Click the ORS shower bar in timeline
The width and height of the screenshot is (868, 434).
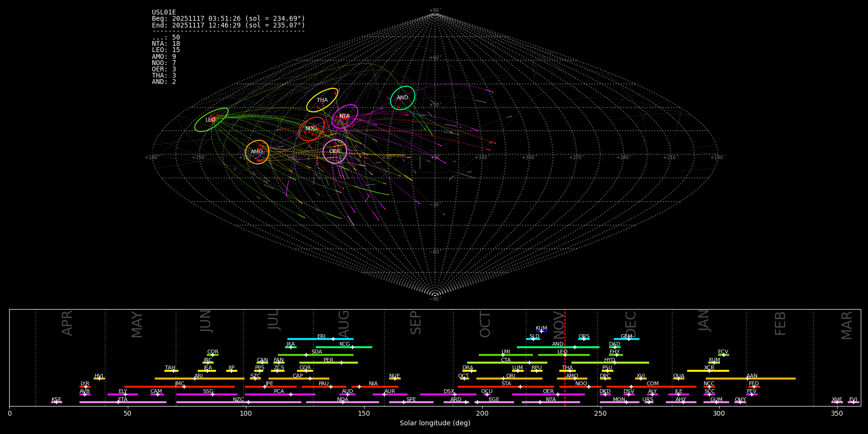584,339
